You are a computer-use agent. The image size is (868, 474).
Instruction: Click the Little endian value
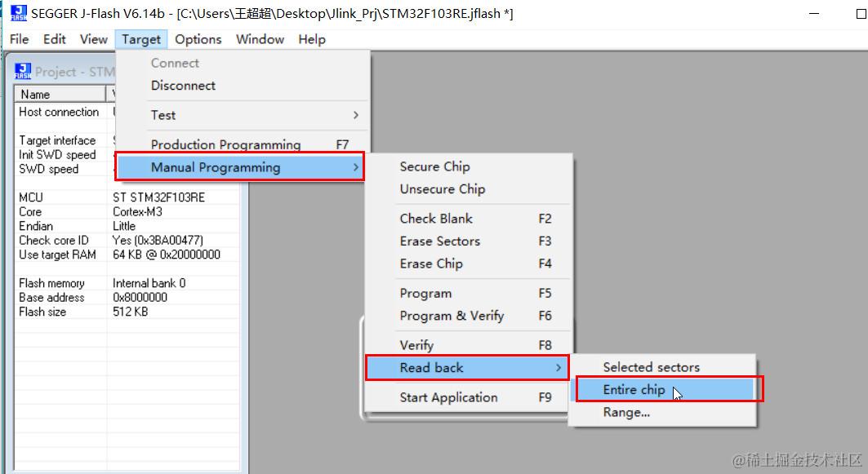[x=124, y=226]
